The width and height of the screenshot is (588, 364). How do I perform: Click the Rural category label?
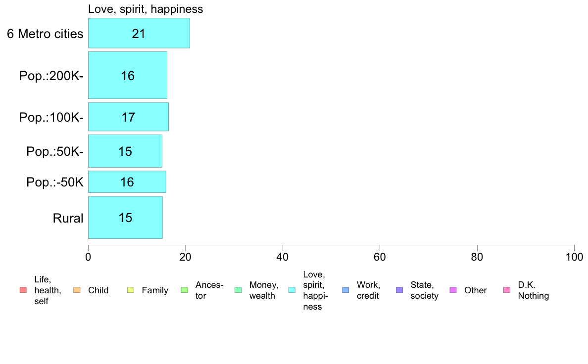[x=68, y=218]
